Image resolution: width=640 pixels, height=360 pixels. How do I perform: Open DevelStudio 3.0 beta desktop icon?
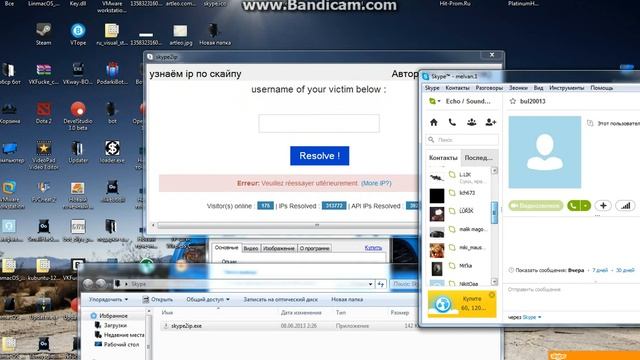click(x=78, y=116)
